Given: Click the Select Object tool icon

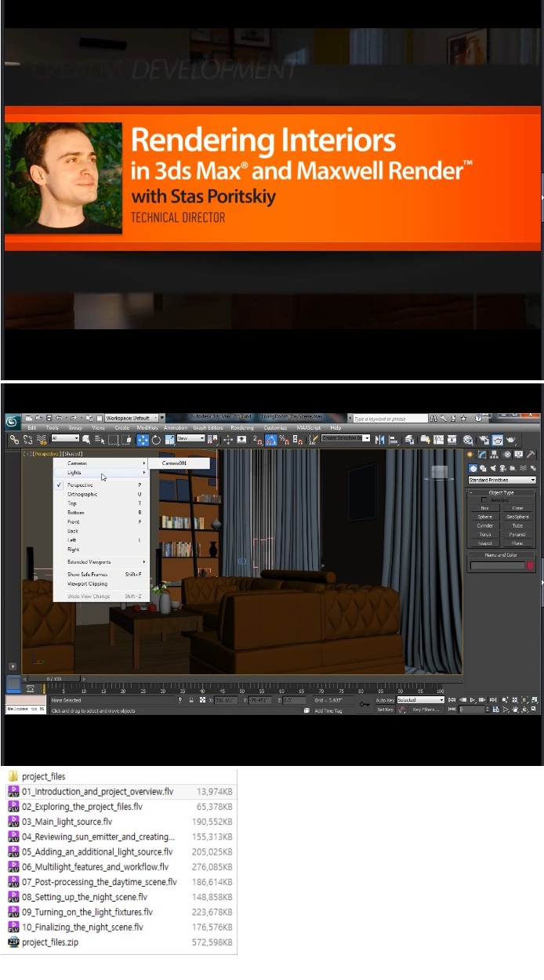Looking at the screenshot, I should pyautogui.click(x=85, y=439).
